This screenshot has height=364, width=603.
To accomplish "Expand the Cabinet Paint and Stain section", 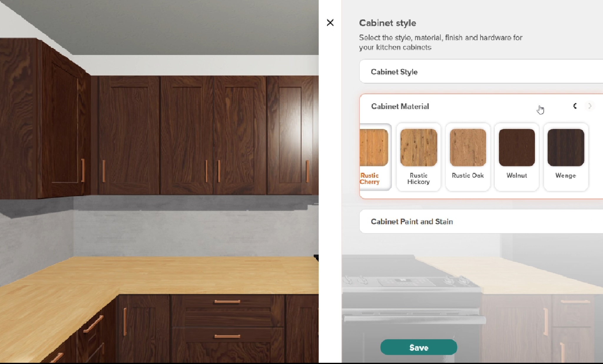I will pos(481,221).
